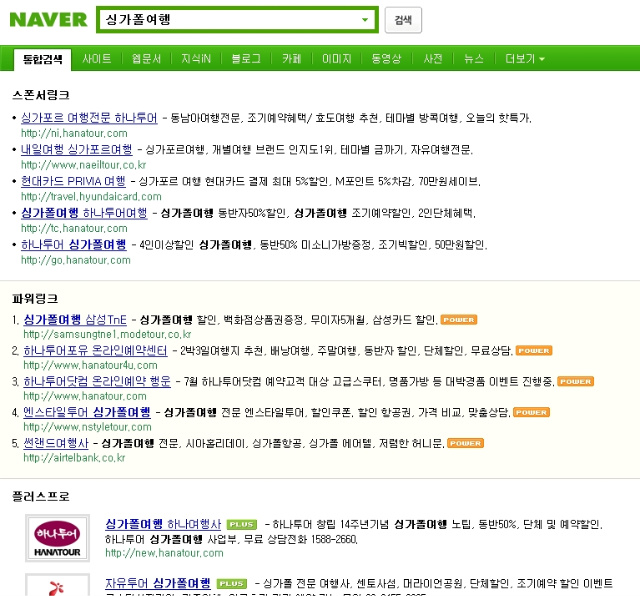640x596 pixels.
Task: Click the PLUS badge beside 자유투어 싱가폴여행
Action: (232, 583)
